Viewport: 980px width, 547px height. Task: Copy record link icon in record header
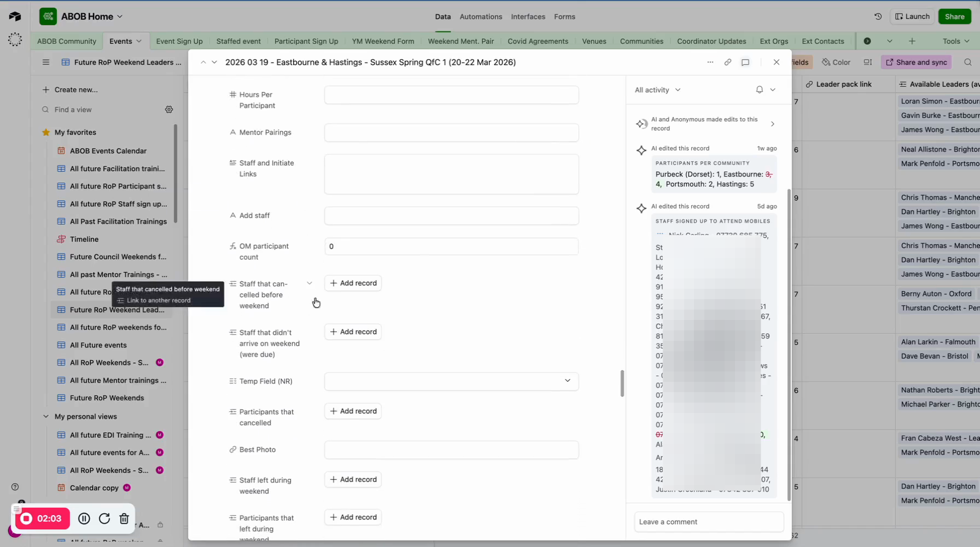727,62
